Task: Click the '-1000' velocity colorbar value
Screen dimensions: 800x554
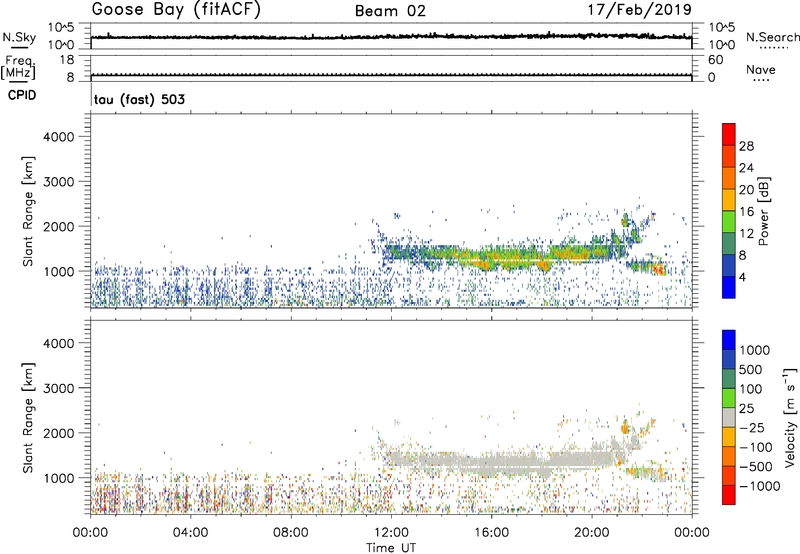Action: pyautogui.click(x=759, y=486)
